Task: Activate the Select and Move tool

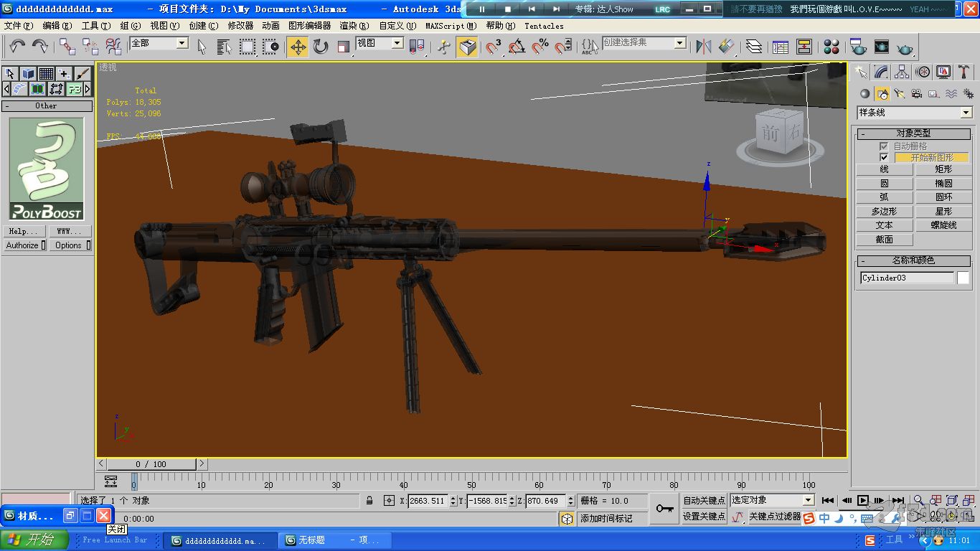Action: click(298, 47)
